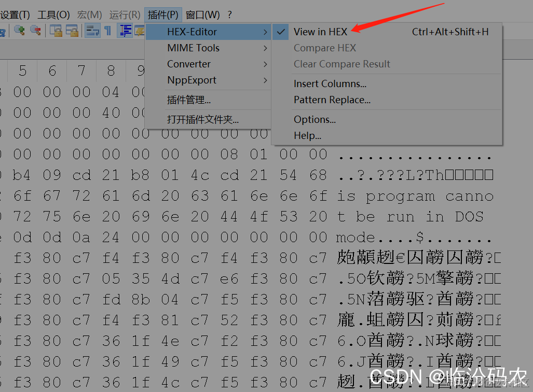Select hex byte 49 after 36 1f
The height and width of the screenshot is (392, 533).
pos(170,362)
